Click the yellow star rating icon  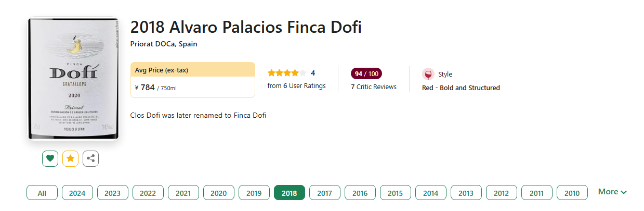coord(70,158)
